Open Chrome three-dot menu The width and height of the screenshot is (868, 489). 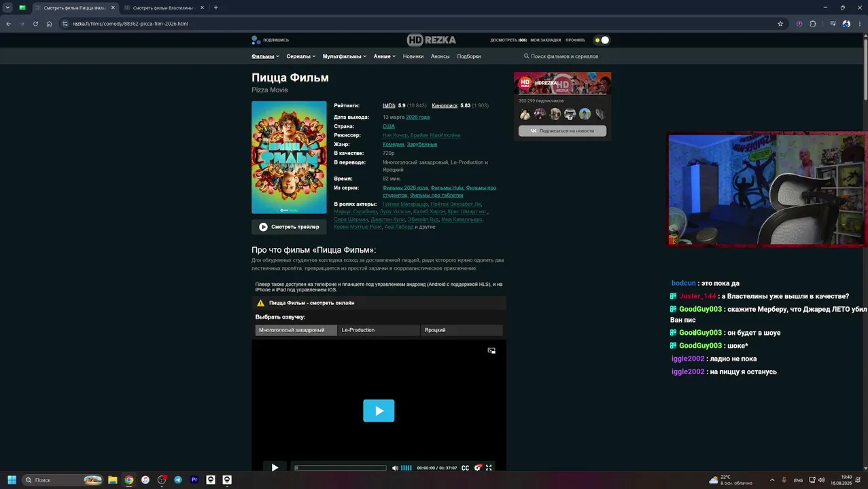(859, 24)
